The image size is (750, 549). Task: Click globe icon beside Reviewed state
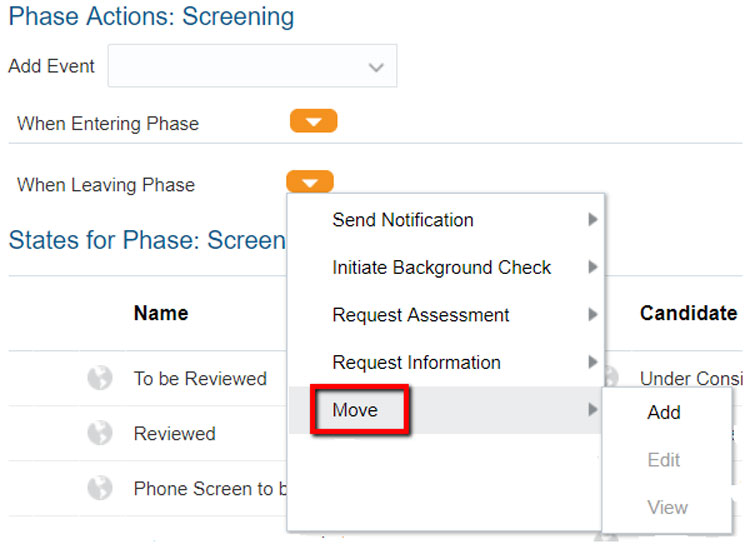[x=99, y=434]
